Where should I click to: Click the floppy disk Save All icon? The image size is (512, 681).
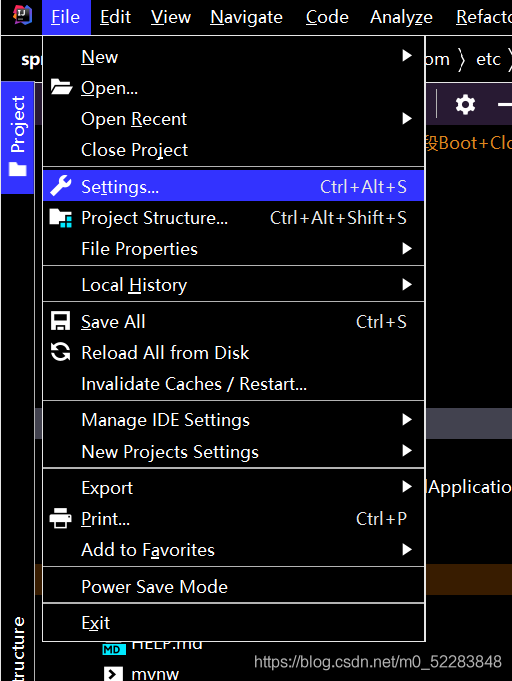click(x=60, y=321)
